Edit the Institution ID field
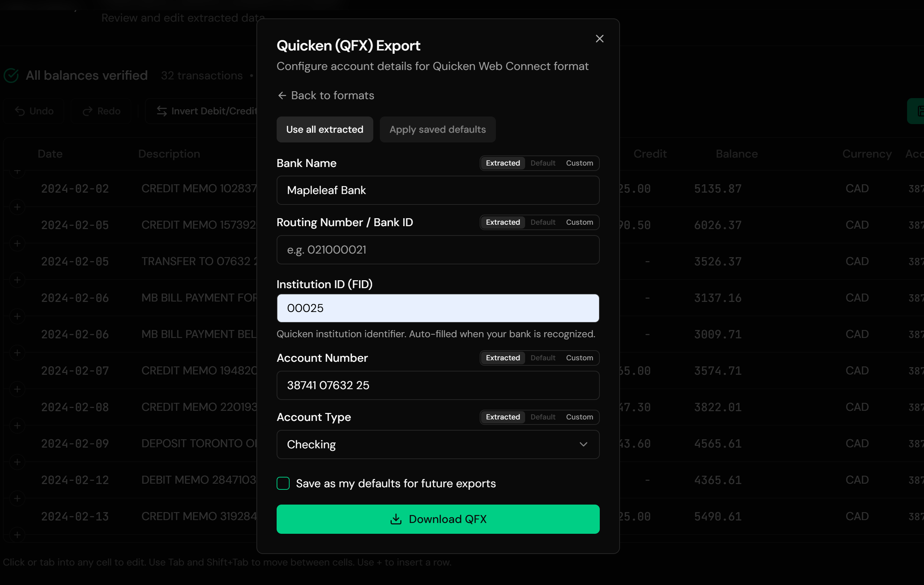This screenshot has height=585, width=924. coord(438,308)
